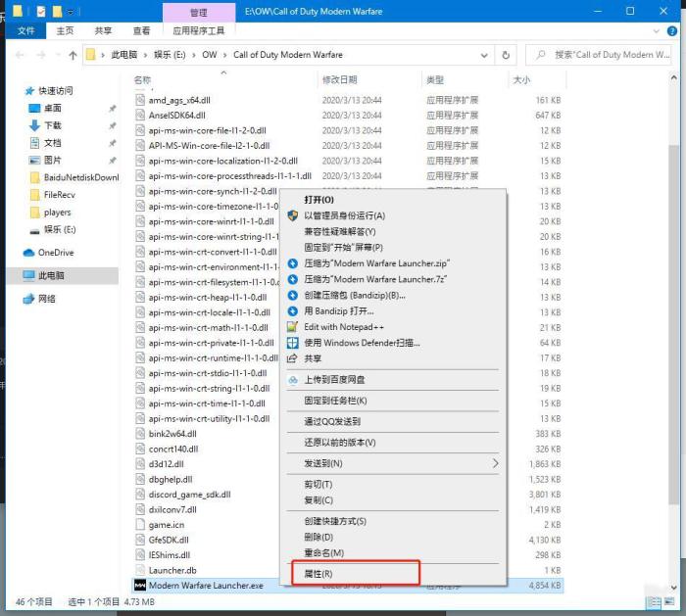Click the Windows Defender scan icon
The image size is (686, 616).
pos(292,343)
